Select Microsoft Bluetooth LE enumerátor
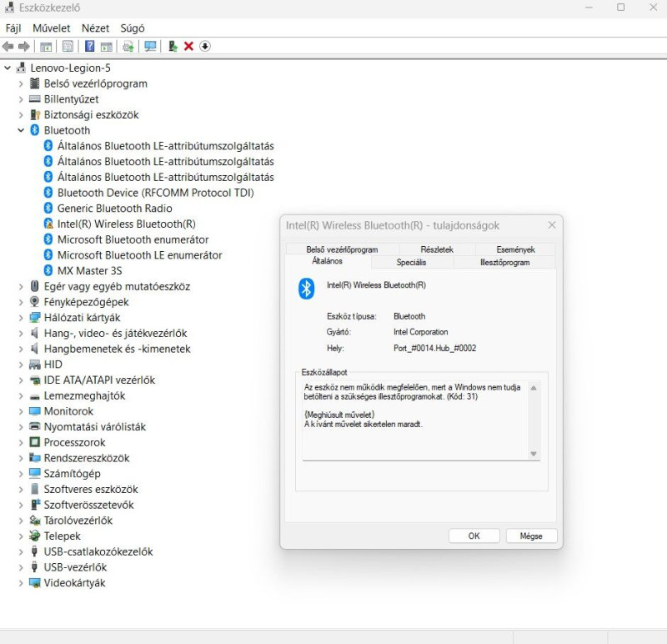 (139, 255)
